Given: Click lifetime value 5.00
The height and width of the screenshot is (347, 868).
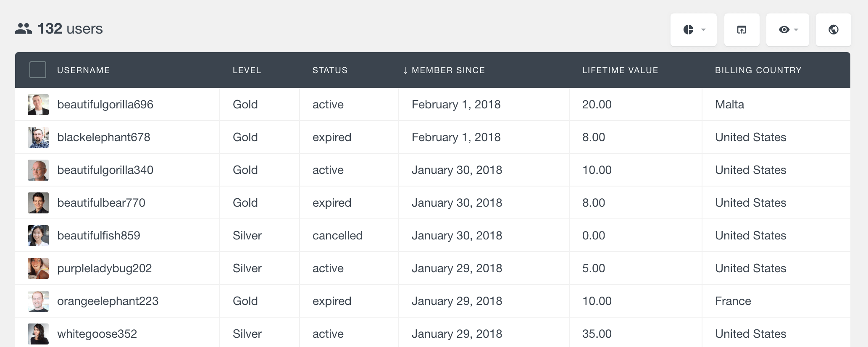Looking at the screenshot, I should 594,268.
